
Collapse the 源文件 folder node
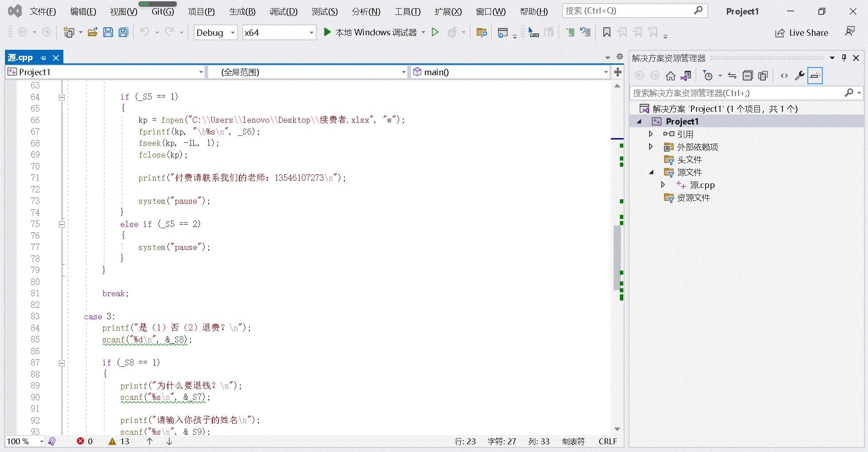[651, 172]
